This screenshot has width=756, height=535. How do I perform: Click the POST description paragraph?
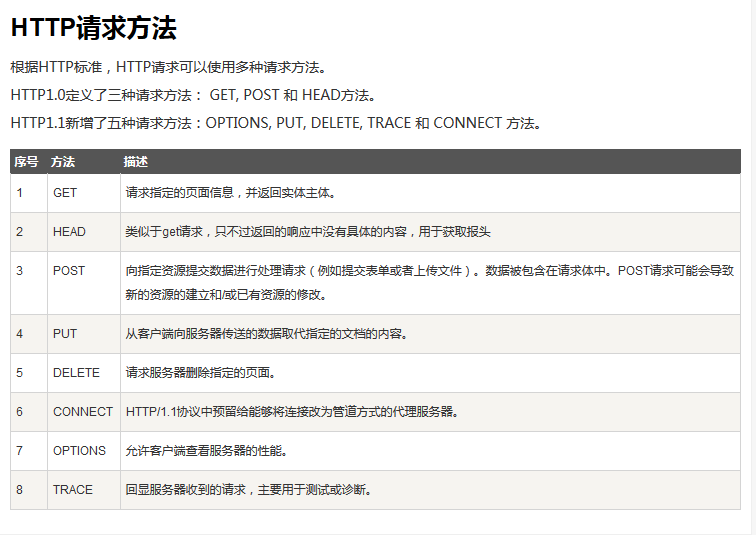(x=430, y=282)
